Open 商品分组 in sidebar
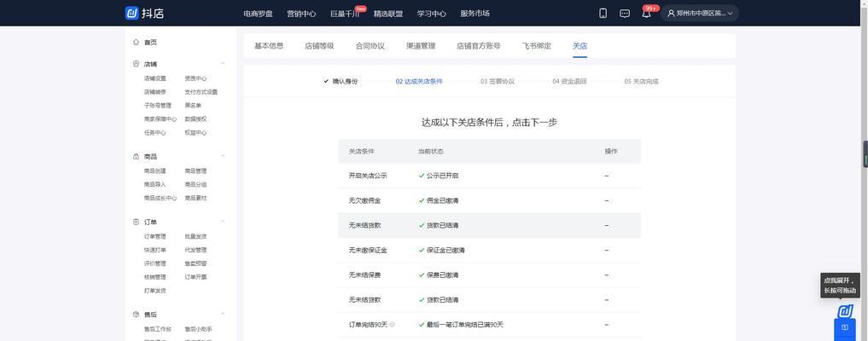This screenshot has height=341, width=868. [195, 184]
